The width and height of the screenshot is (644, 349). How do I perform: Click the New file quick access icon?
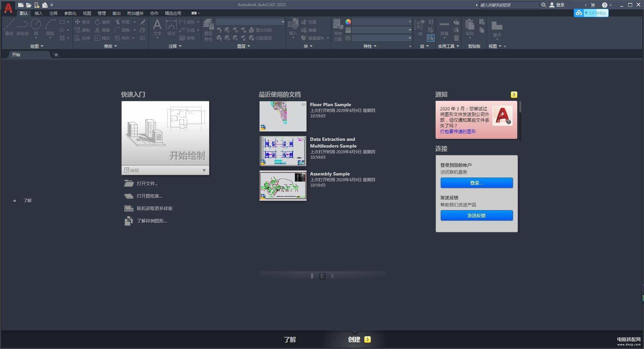pyautogui.click(x=21, y=5)
